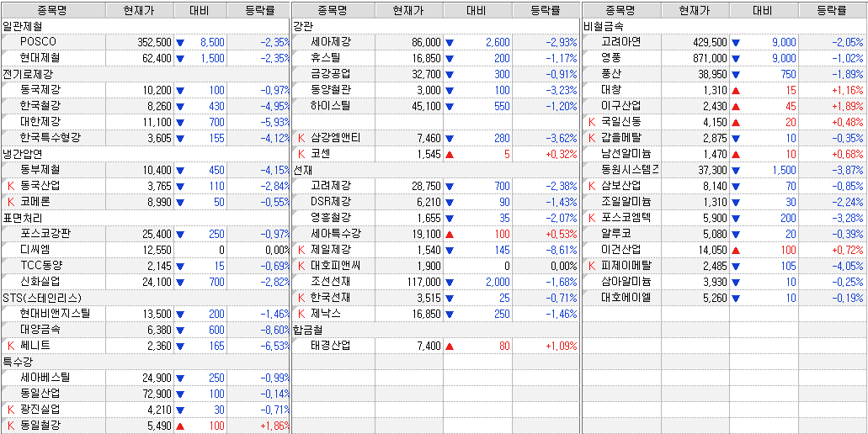Click the K marker beside 갑을메탈
This screenshot has width=868, height=434.
(x=592, y=138)
